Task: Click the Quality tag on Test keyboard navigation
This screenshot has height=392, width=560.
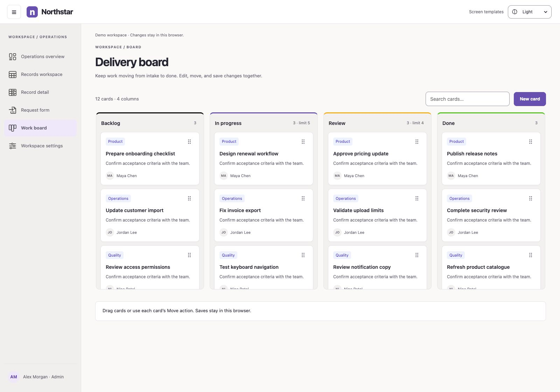Action: click(228, 255)
